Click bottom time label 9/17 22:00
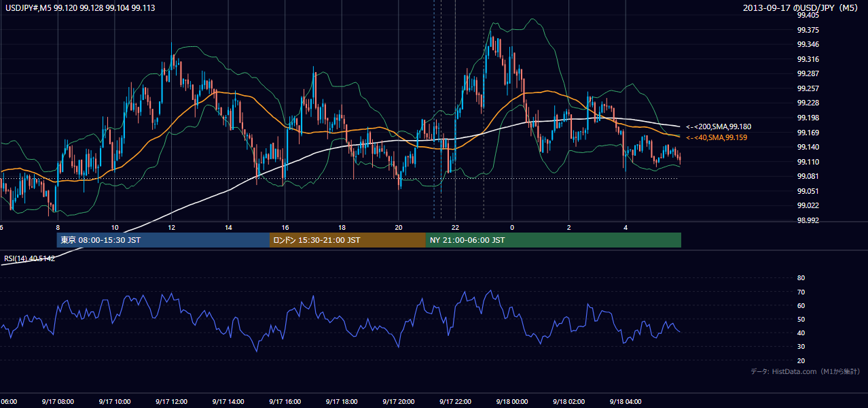This screenshot has width=868, height=408. click(455, 401)
